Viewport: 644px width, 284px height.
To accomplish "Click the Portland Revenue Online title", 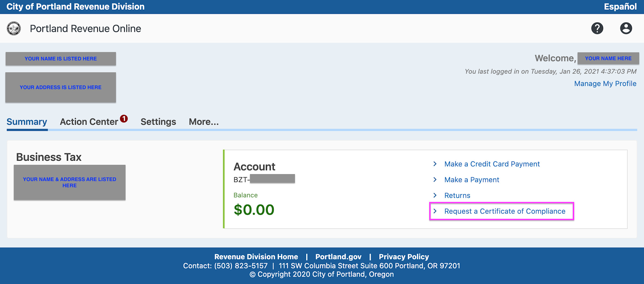I will pyautogui.click(x=85, y=28).
